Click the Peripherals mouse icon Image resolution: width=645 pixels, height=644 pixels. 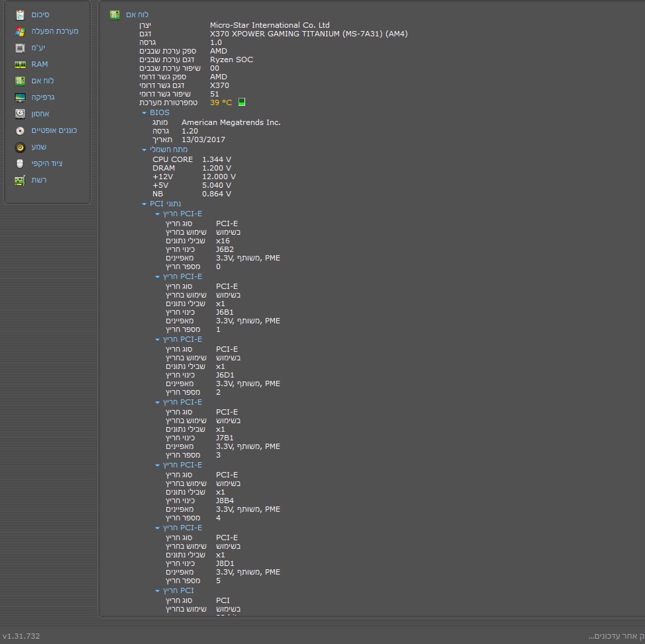click(20, 164)
